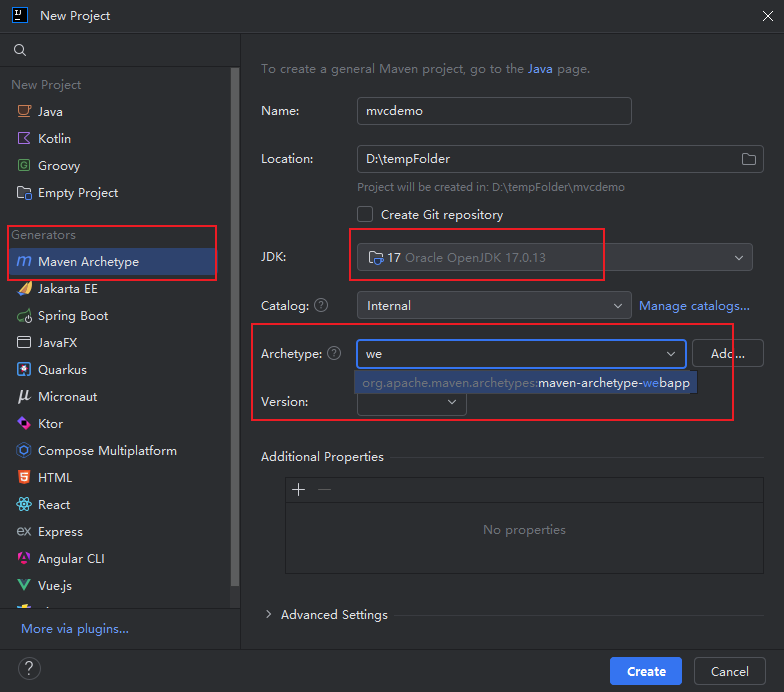Click the Add... archetype button
Image resolution: width=784 pixels, height=692 pixels.
point(728,354)
